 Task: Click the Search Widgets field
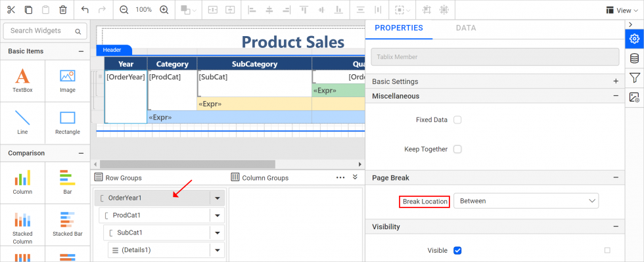(x=45, y=31)
